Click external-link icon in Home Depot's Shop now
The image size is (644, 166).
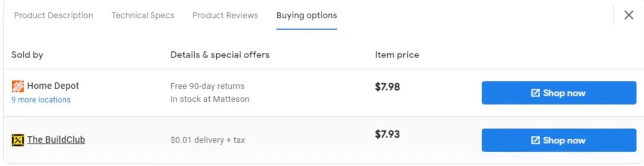[535, 93]
